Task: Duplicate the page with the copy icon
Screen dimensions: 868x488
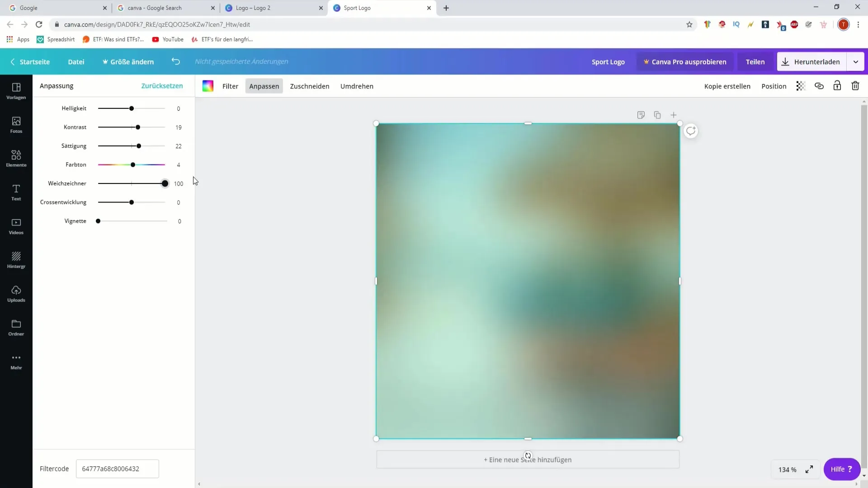Action: click(657, 115)
